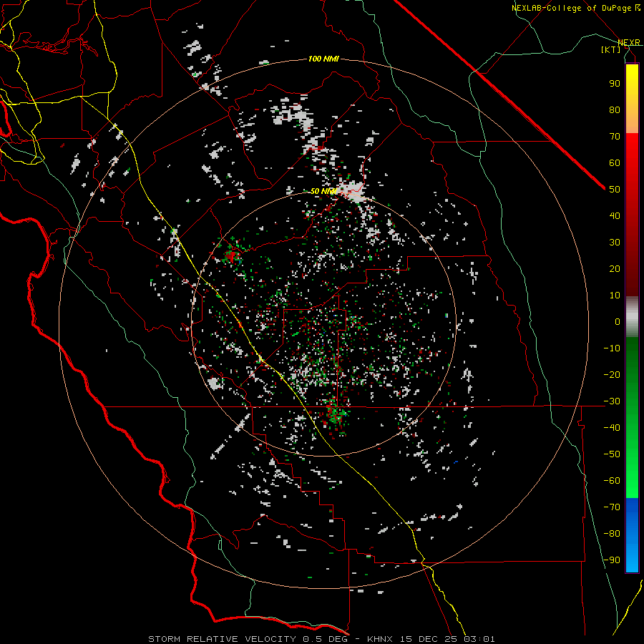This screenshot has width=644, height=644.
Task: Click the STORM RELATIVE VELOCITY caption text
Action: 222,639
